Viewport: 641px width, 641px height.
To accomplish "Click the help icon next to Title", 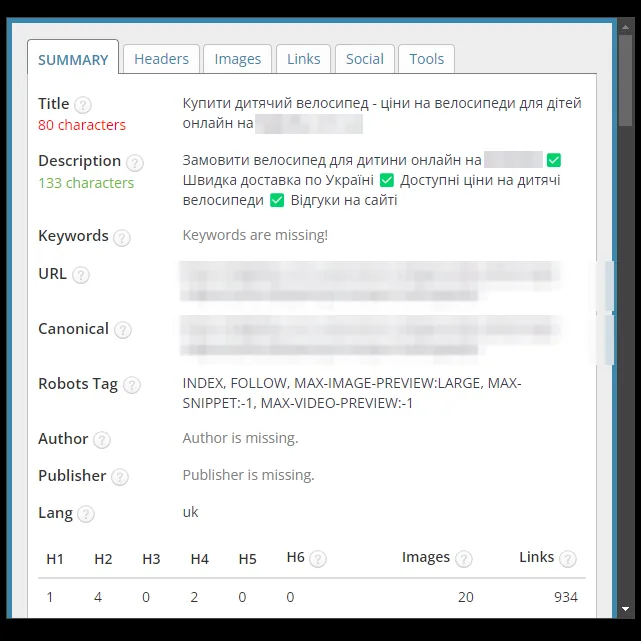I will point(83,105).
